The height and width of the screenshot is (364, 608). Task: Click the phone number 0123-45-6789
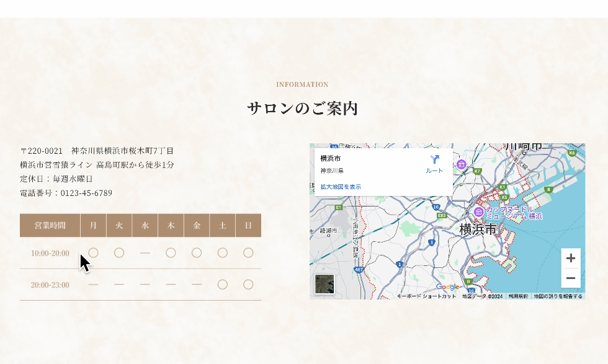pyautogui.click(x=88, y=192)
